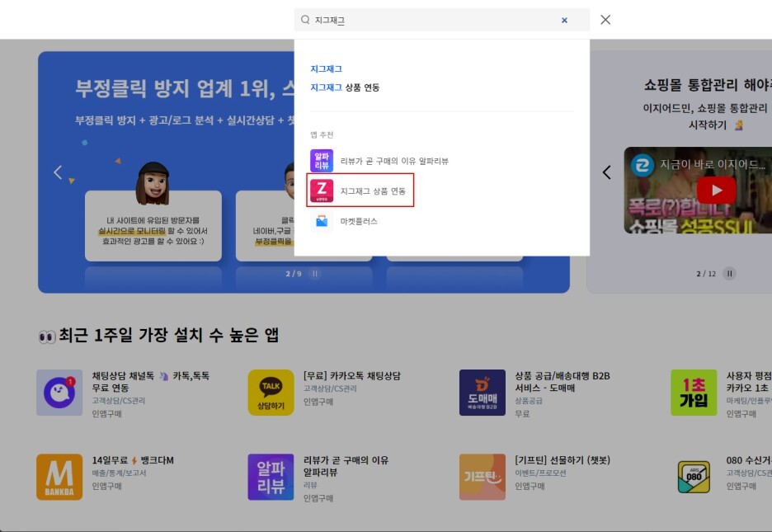Click 고객상담/CS관리 category under 카카오톡 채팅상담

click(x=330, y=388)
